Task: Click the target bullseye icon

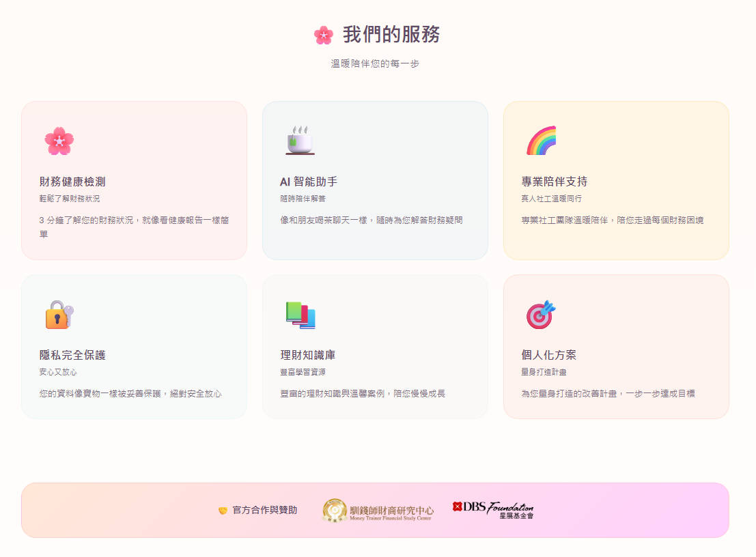Action: (x=541, y=315)
